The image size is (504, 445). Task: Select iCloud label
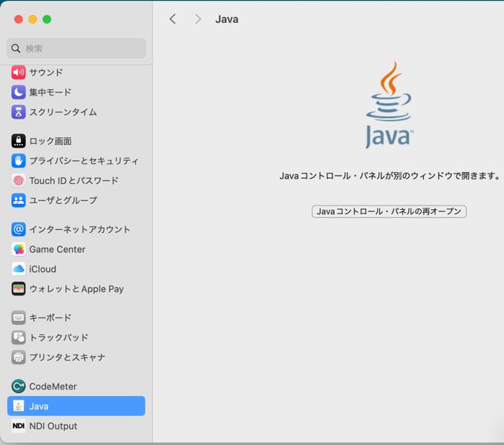[x=42, y=268]
